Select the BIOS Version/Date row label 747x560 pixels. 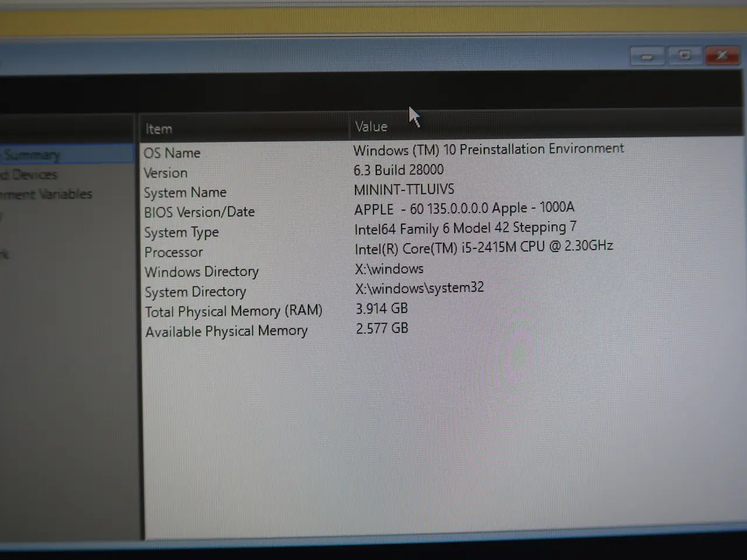click(x=200, y=212)
